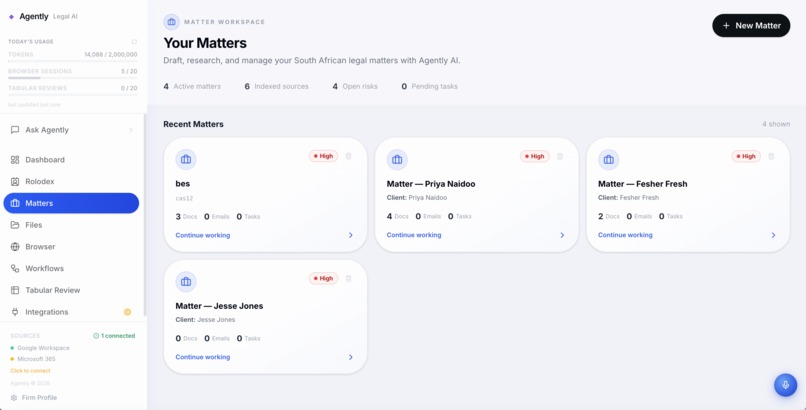Delete the Jesse Jones matter

point(349,278)
